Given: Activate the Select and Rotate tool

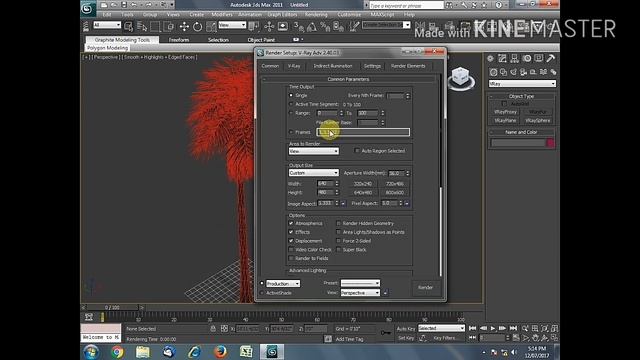Looking at the screenshot, I should (198, 27).
